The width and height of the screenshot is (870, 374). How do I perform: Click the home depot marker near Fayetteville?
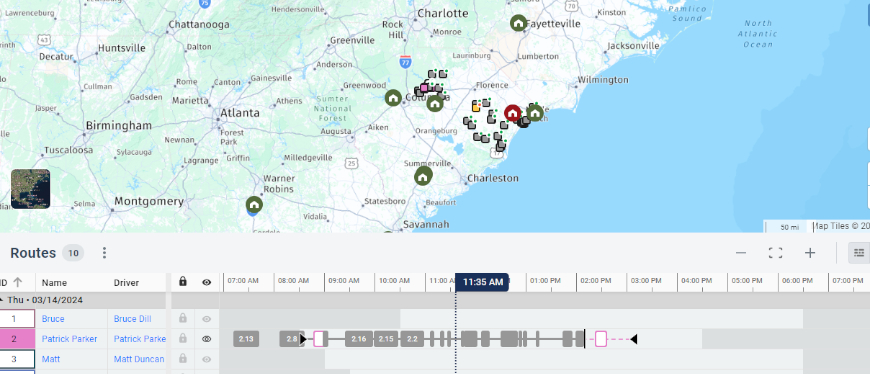[x=518, y=23]
